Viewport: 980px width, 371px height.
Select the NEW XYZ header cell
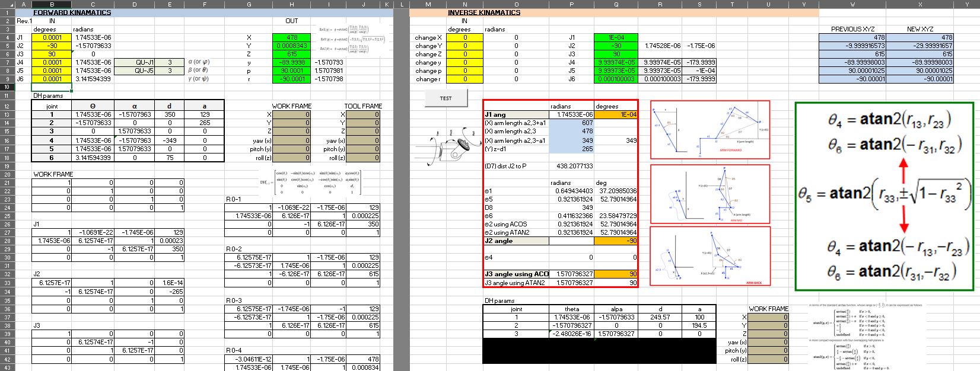(x=920, y=29)
